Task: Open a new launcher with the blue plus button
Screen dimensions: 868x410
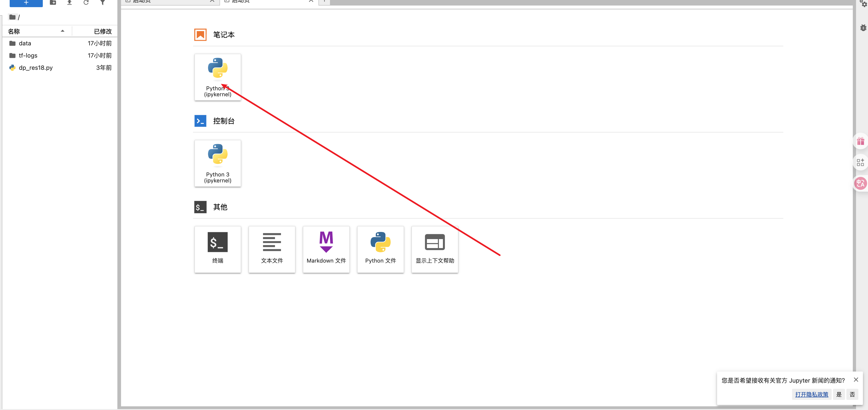Action: point(26,2)
